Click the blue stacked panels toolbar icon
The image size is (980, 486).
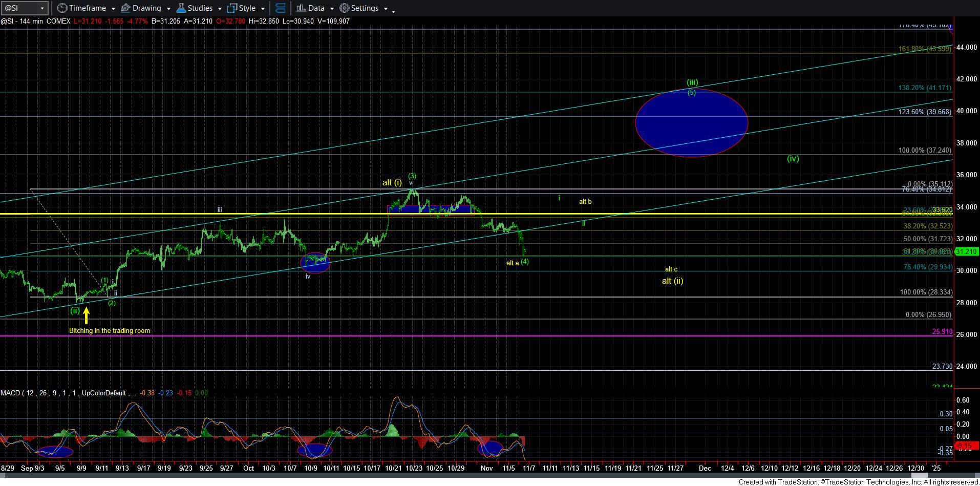click(x=280, y=8)
